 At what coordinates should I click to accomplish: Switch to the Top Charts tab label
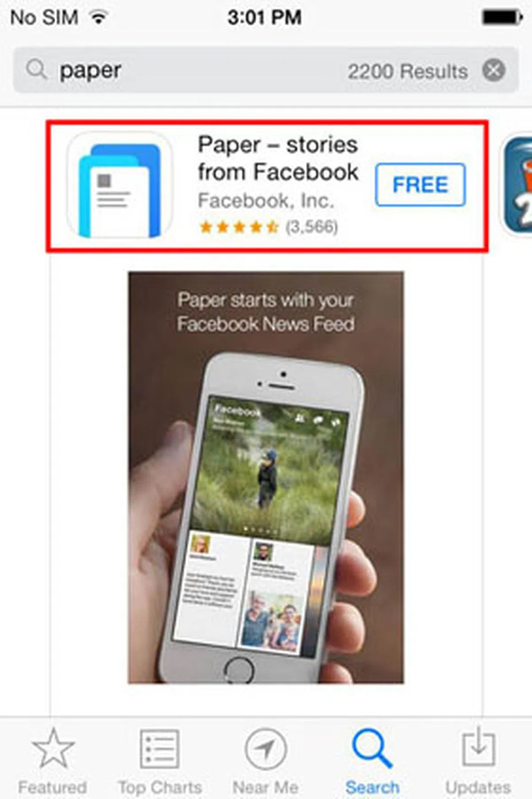pyautogui.click(x=160, y=787)
